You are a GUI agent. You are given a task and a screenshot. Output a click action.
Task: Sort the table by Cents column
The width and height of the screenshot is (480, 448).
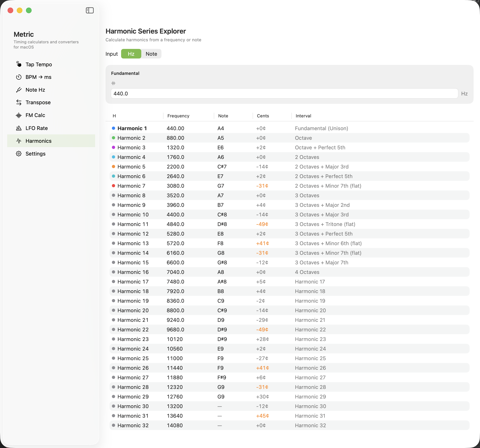[x=263, y=116]
